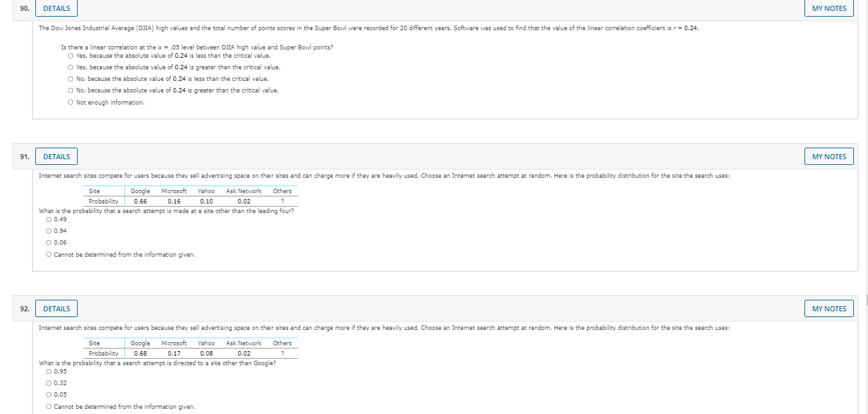Open MY NOTES for question 92
Image resolution: width=868 pixels, height=414 pixels.
829,308
